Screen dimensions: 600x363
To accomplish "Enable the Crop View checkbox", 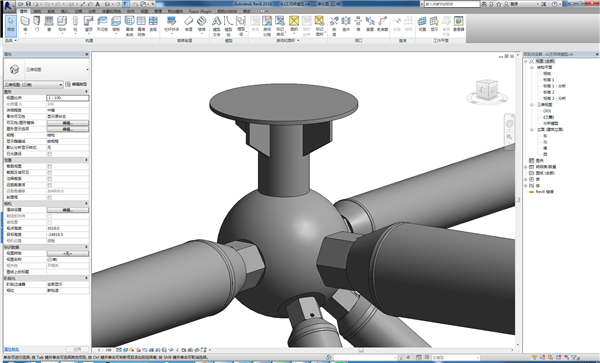I will [49, 166].
